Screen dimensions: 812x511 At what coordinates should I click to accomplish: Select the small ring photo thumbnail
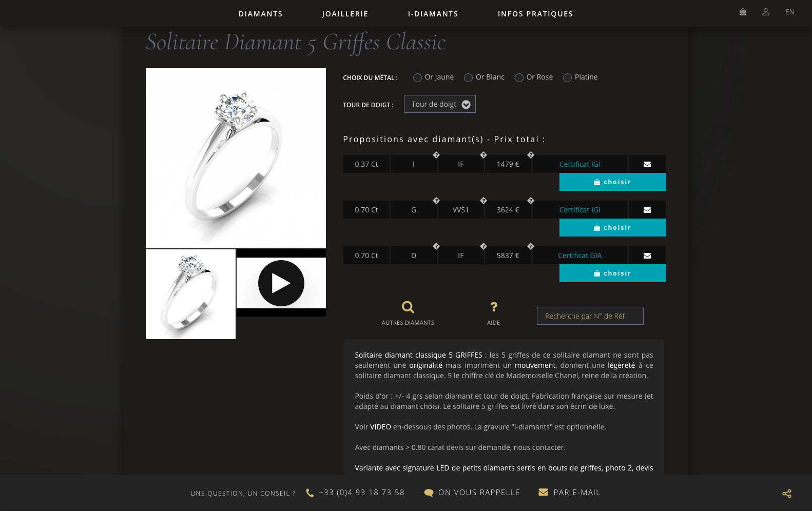tap(190, 294)
